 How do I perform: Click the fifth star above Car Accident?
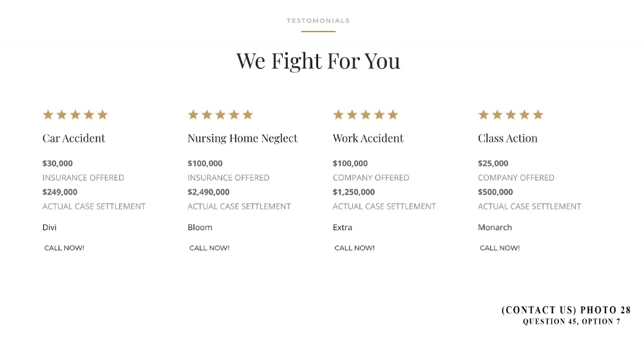(x=102, y=115)
